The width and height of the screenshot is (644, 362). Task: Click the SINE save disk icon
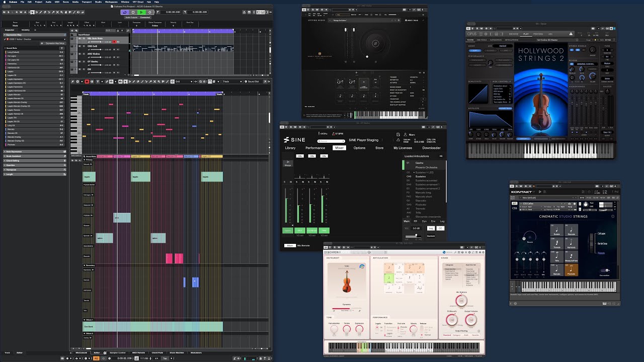tap(398, 135)
